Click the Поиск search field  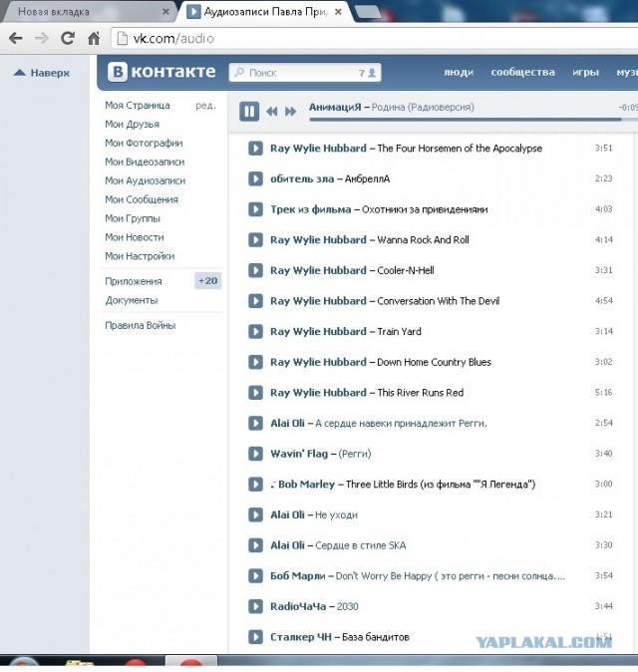point(299,73)
